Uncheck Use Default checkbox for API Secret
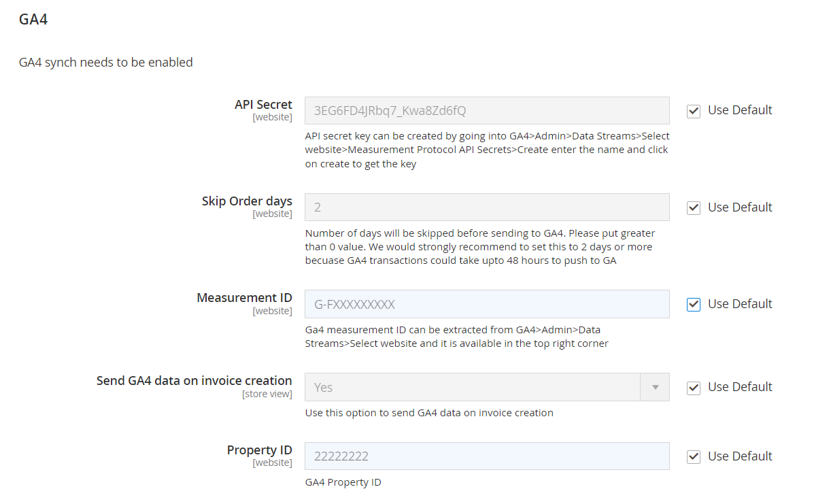 tap(694, 111)
